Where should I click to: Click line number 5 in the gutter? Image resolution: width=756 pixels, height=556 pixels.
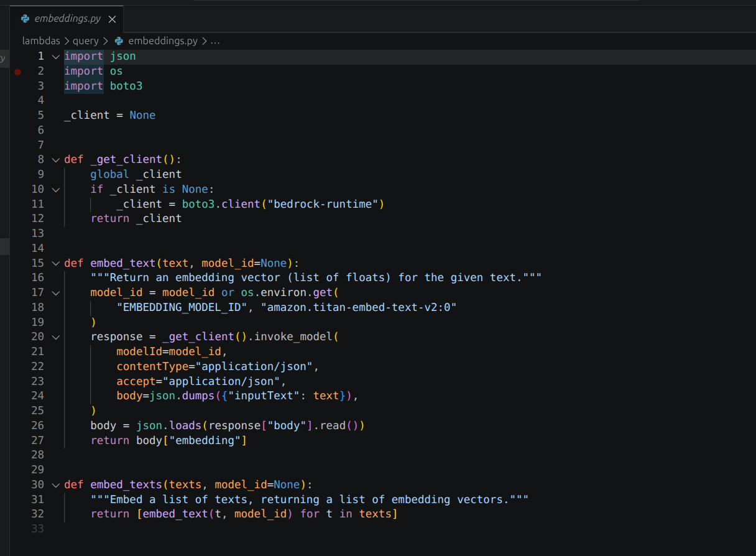(x=40, y=115)
